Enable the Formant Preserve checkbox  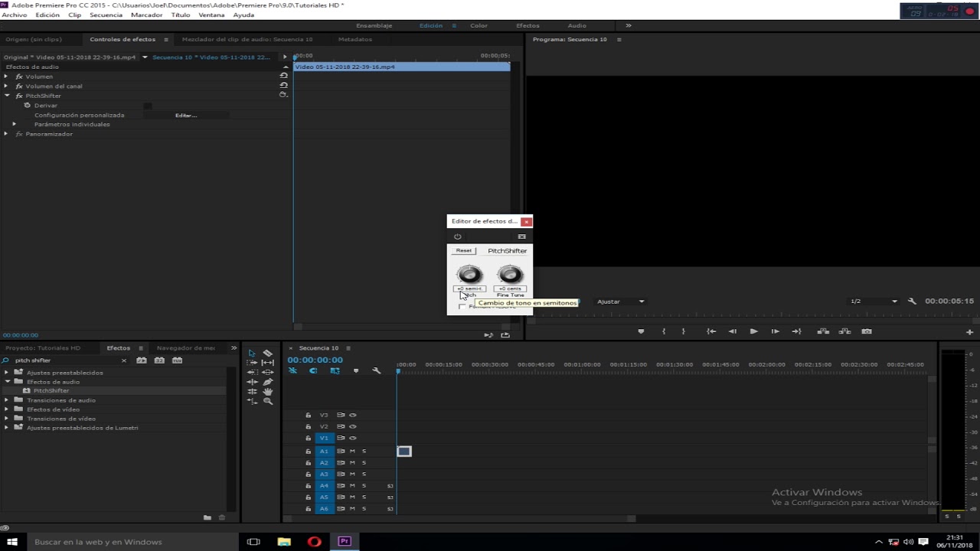[462, 307]
